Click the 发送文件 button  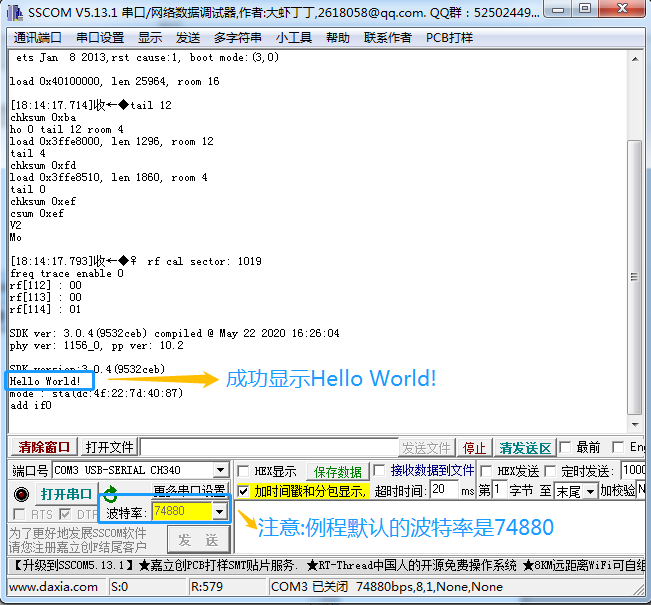pyautogui.click(x=426, y=448)
